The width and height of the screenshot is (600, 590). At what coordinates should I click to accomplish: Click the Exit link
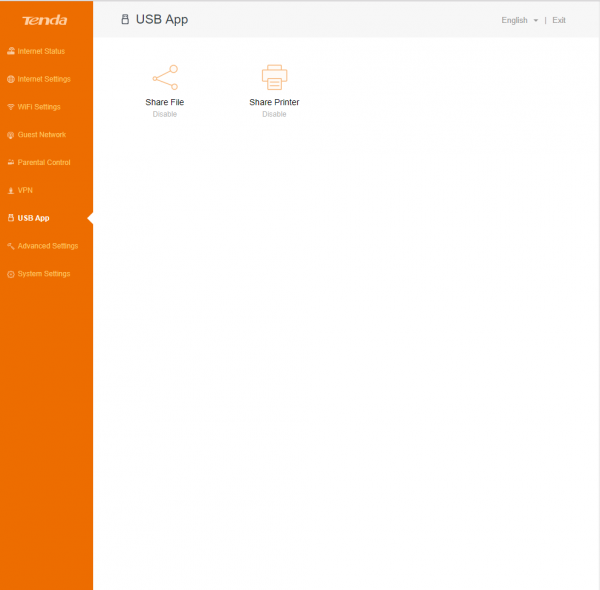point(559,20)
